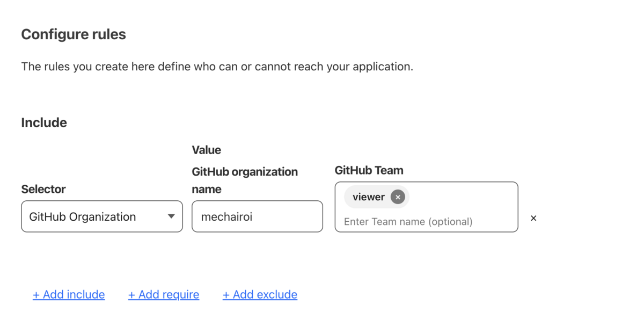644x334 pixels.
Task: Click the + Add exclude link
Action: [x=260, y=294]
